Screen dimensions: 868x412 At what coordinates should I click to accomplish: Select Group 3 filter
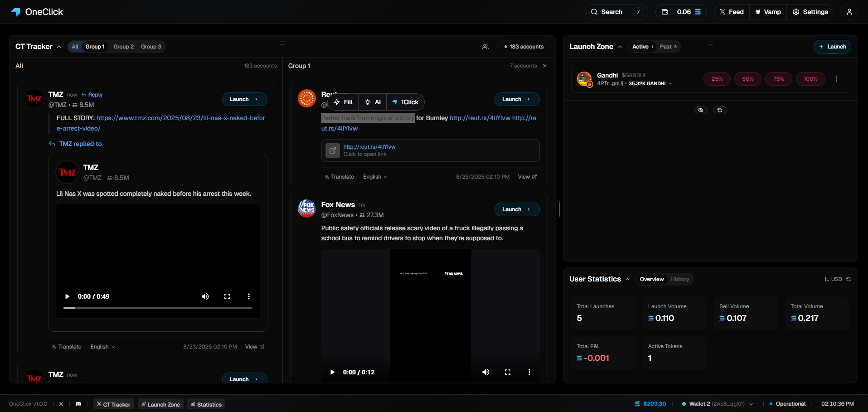151,47
